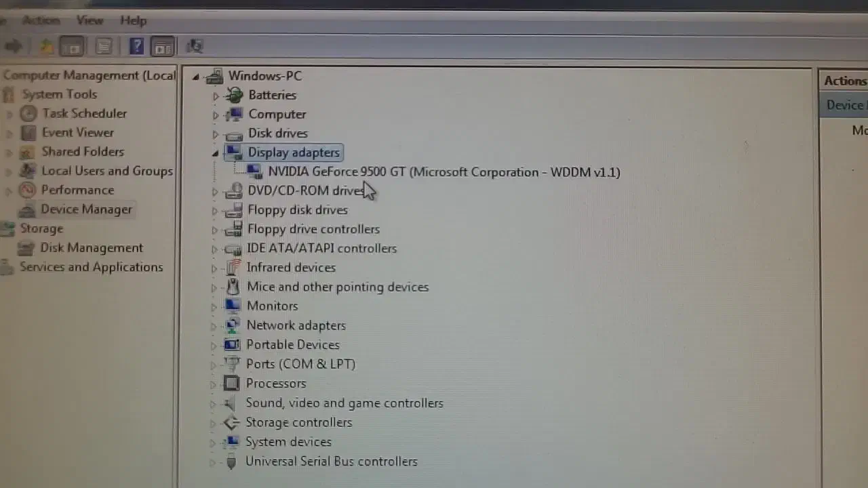Screen dimensions: 868x488
Task: Select Disk Management in left pane
Action: coord(91,248)
